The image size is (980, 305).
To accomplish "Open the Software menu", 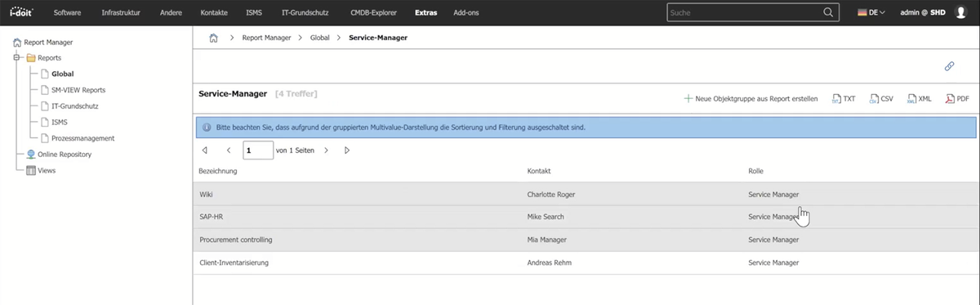I will [67, 12].
